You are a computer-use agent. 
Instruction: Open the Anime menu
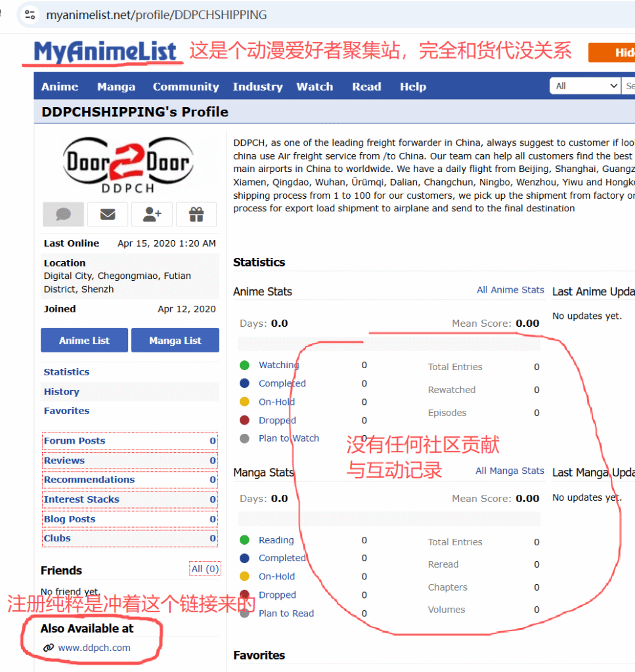coord(60,87)
